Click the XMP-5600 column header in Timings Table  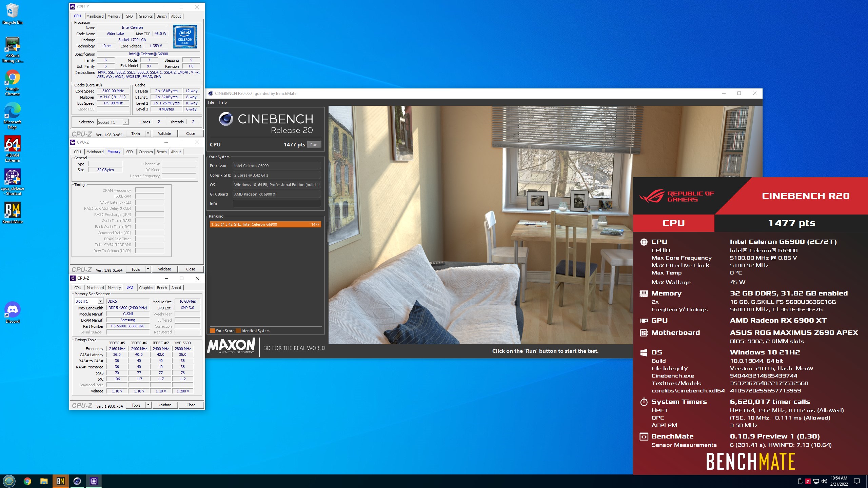click(x=182, y=343)
